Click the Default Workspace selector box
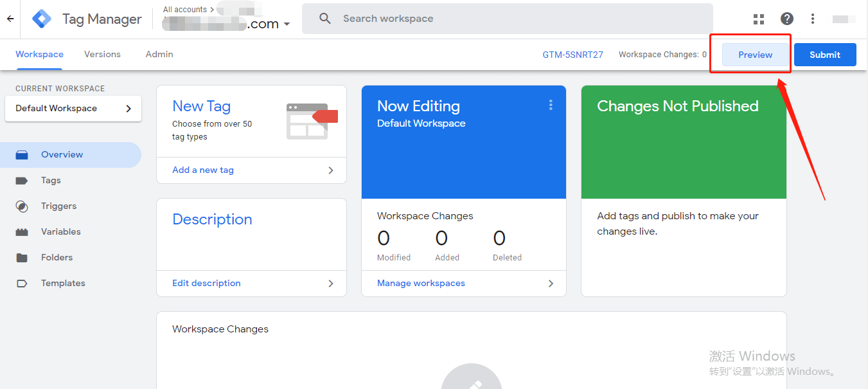Screen dimensions: 868x389 (x=73, y=109)
